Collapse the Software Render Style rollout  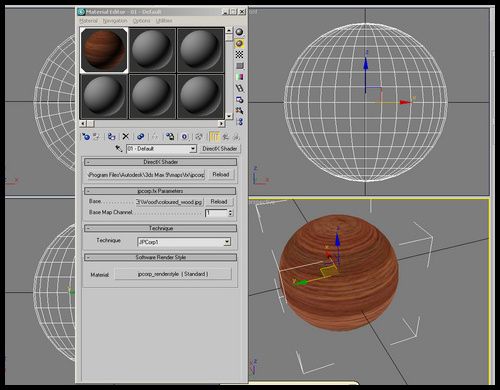(x=160, y=257)
